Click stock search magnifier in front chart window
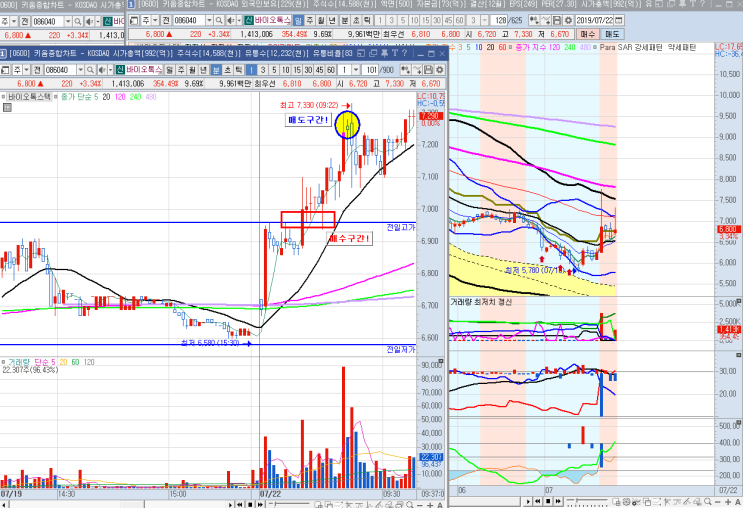Viewport: 743px width, 508px height. (x=90, y=70)
